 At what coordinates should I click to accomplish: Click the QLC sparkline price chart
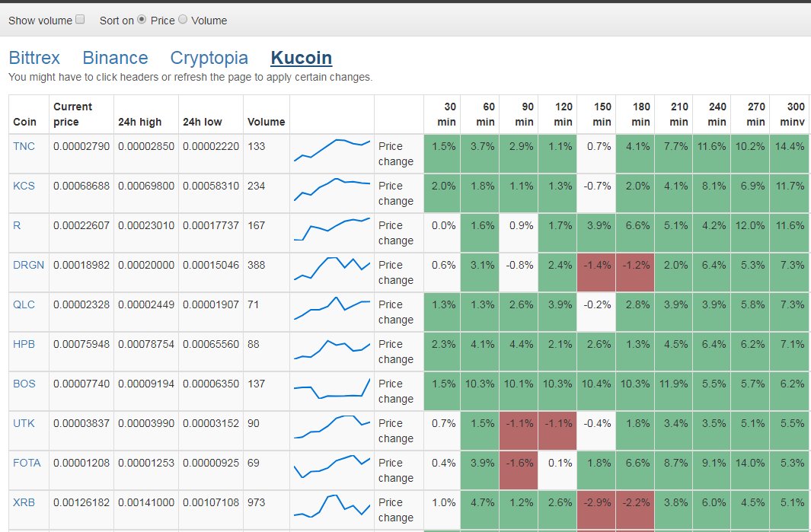[332, 308]
